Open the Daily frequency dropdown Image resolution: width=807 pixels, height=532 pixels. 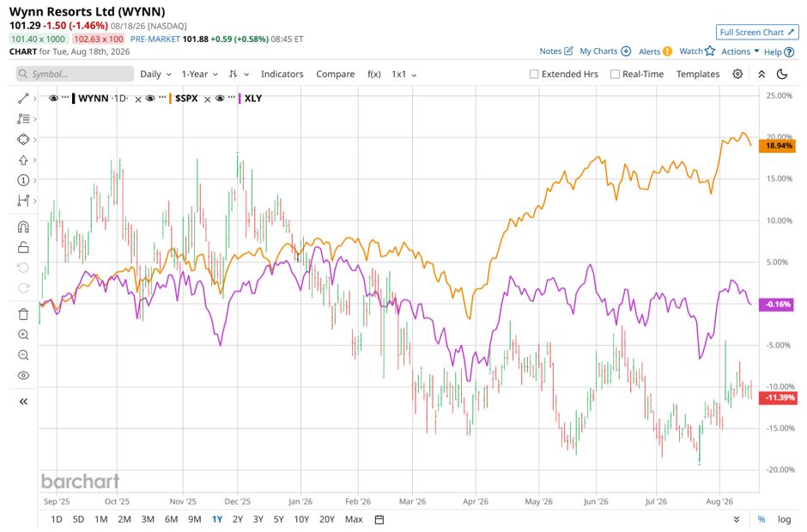[155, 74]
